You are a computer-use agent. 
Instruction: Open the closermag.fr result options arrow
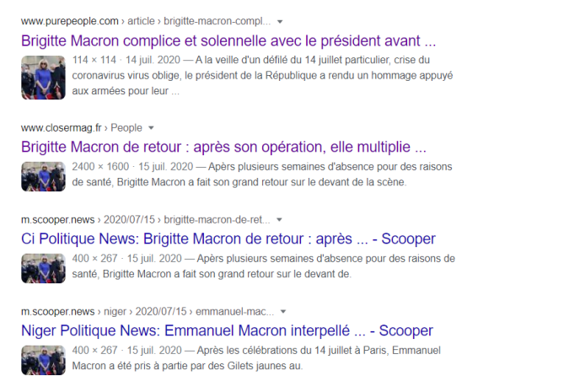point(152,128)
